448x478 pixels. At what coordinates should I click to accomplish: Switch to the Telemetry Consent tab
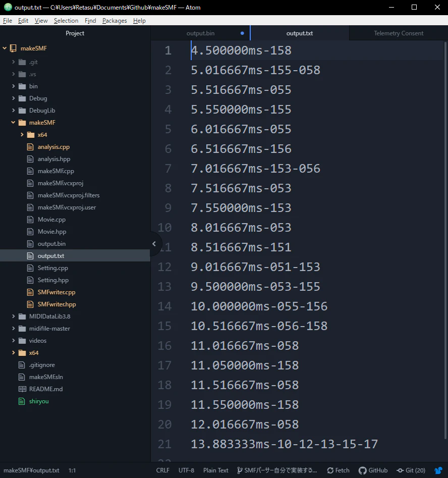399,33
